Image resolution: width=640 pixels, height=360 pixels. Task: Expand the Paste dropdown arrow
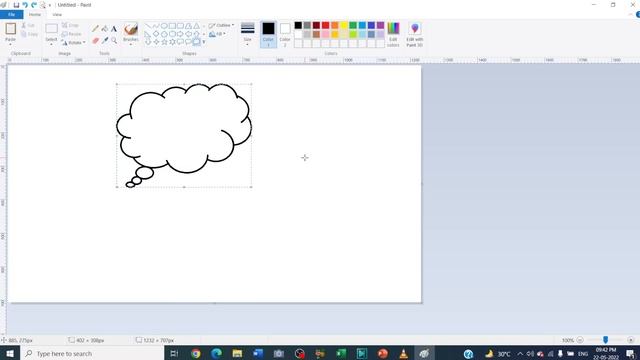[11, 44]
